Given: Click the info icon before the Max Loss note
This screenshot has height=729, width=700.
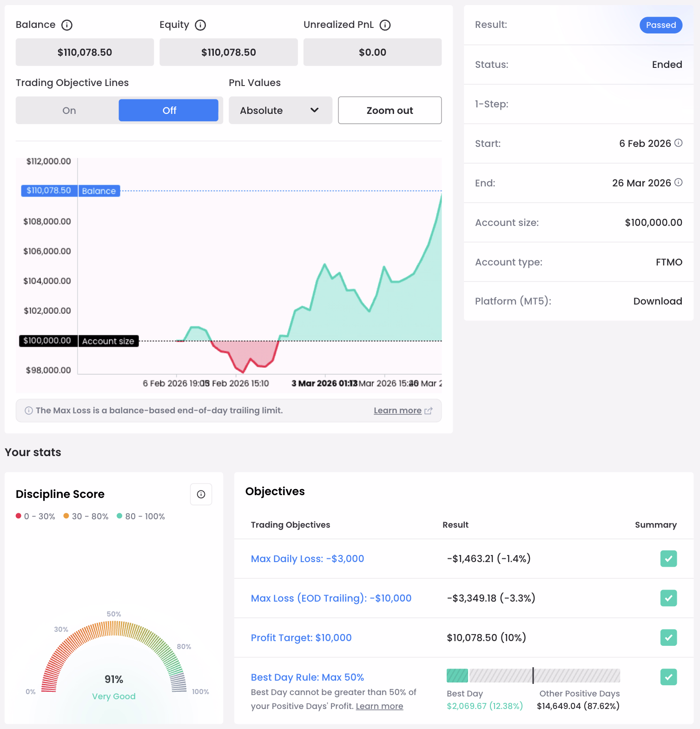Looking at the screenshot, I should pyautogui.click(x=29, y=411).
